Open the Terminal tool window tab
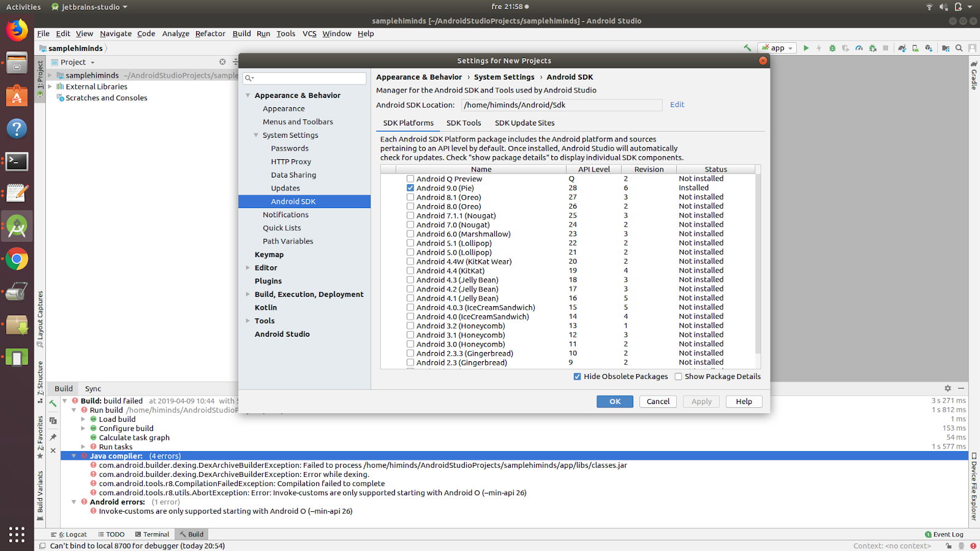Image resolution: width=980 pixels, height=551 pixels. click(x=152, y=534)
